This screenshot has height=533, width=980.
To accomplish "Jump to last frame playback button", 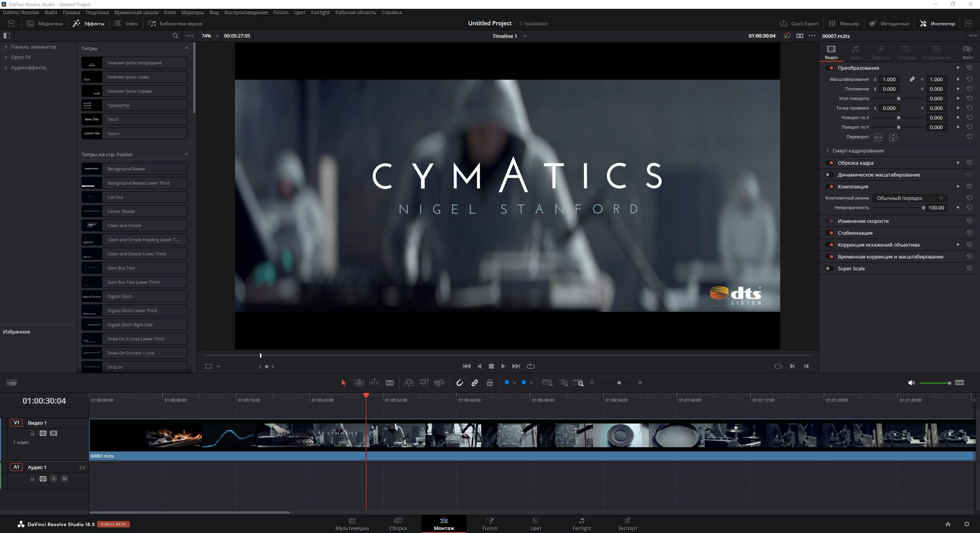I will 516,366.
